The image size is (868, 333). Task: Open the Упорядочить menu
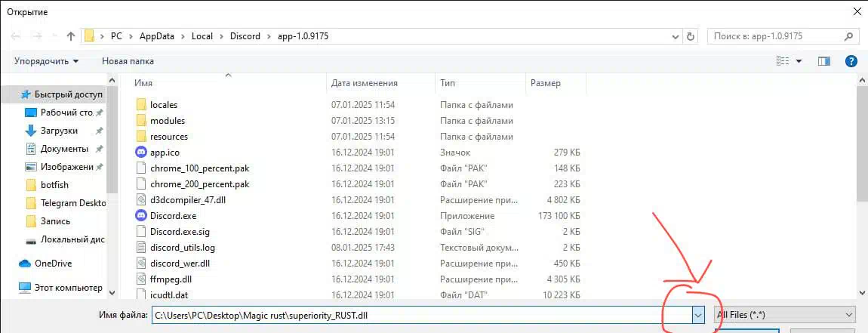[47, 61]
